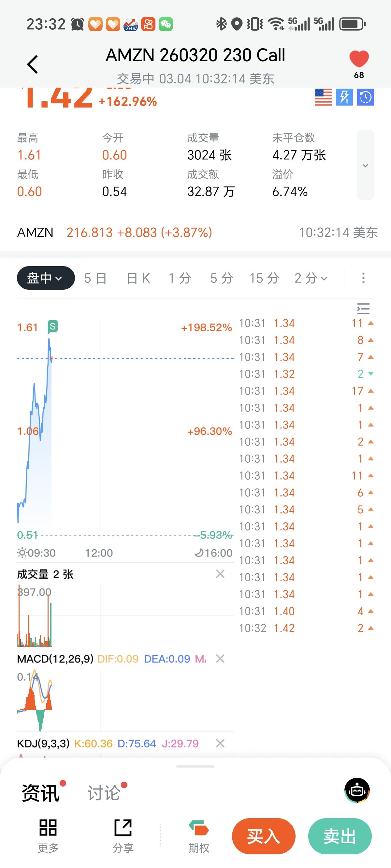Switch to the 5 日 chart tab

pos(95,278)
